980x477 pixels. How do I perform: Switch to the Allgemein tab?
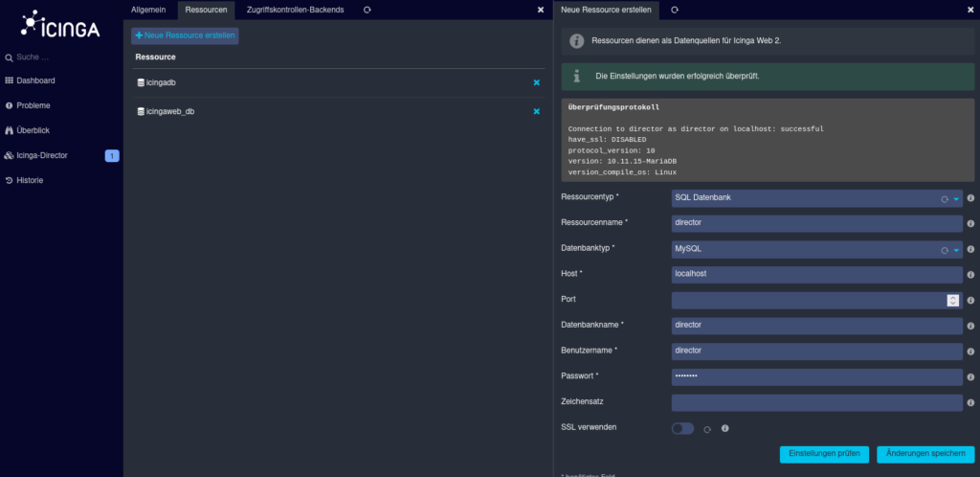pyautogui.click(x=148, y=10)
